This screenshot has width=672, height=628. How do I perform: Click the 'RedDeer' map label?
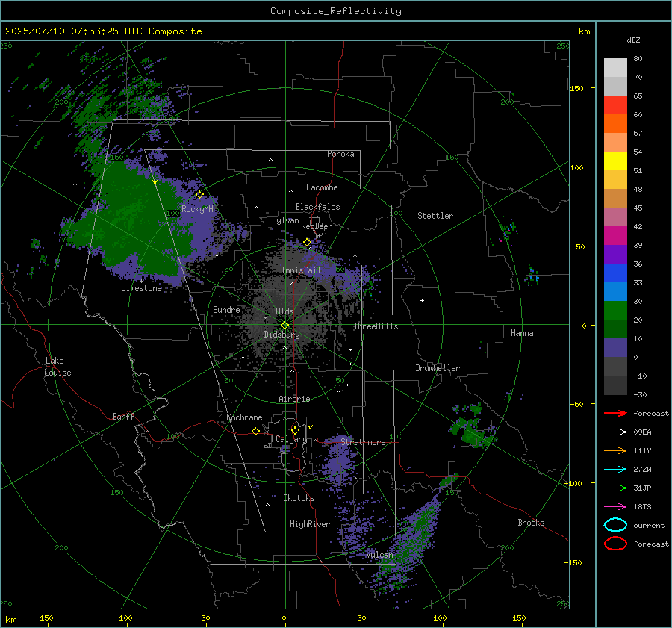(x=317, y=226)
